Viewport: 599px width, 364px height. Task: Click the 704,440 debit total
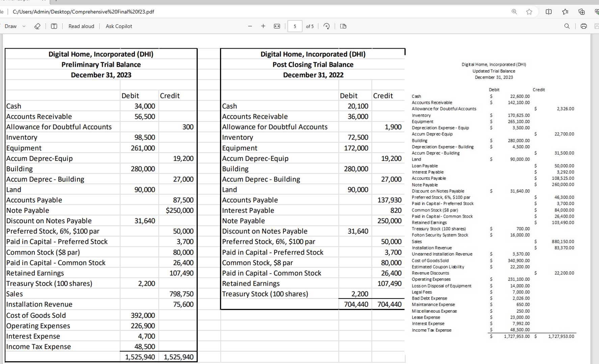pyautogui.click(x=356, y=305)
